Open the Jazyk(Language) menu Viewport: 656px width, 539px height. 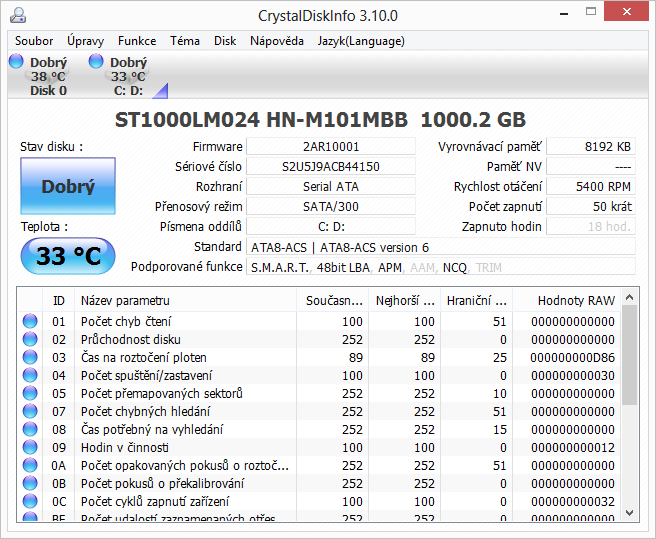pos(361,41)
